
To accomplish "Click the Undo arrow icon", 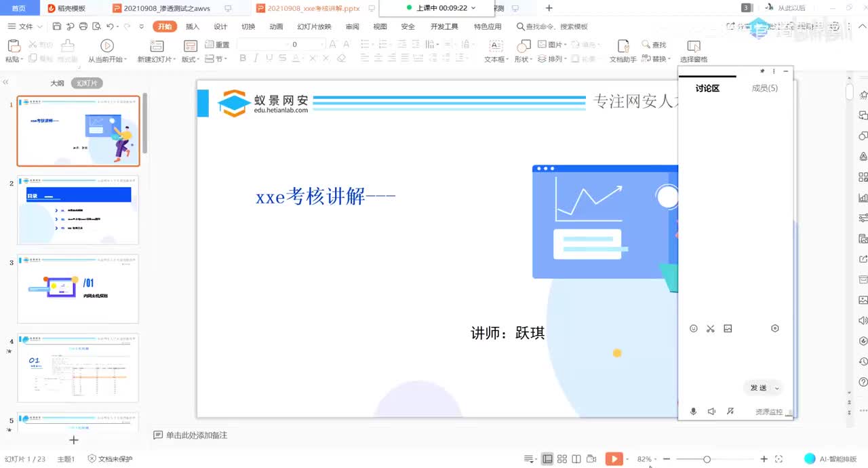I will tap(110, 26).
